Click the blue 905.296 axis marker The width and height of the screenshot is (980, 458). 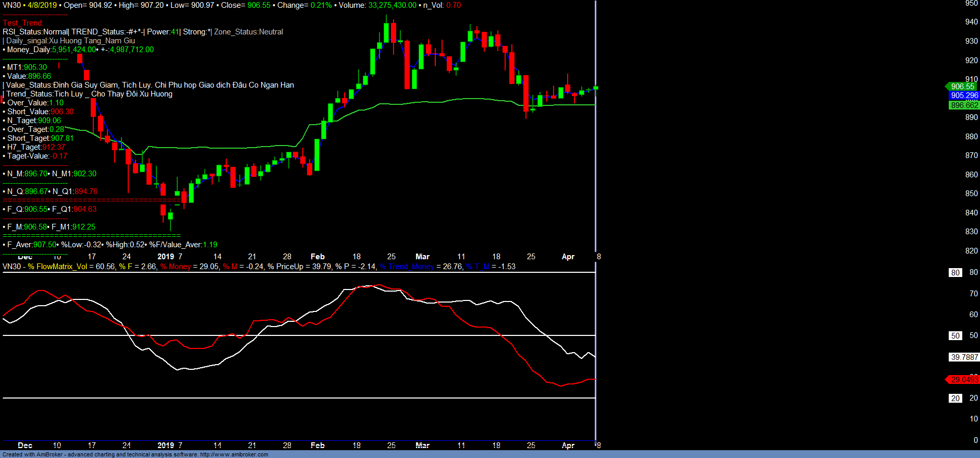(x=964, y=95)
